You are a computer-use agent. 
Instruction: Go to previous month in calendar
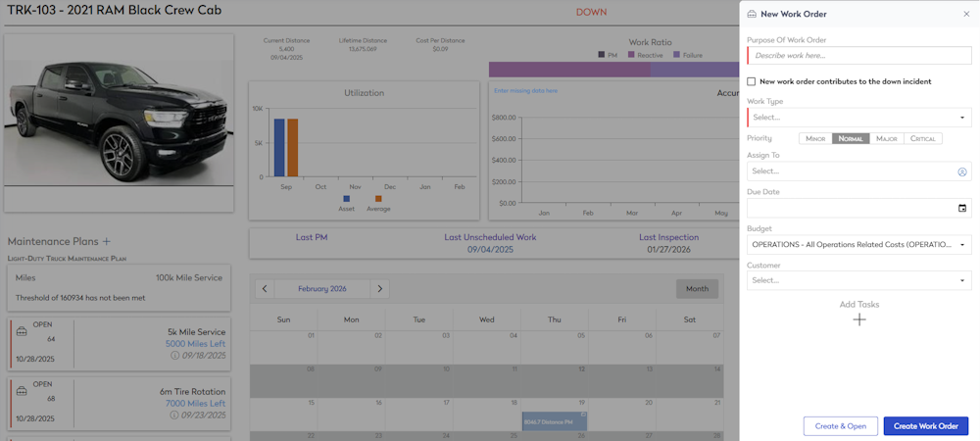click(x=264, y=288)
